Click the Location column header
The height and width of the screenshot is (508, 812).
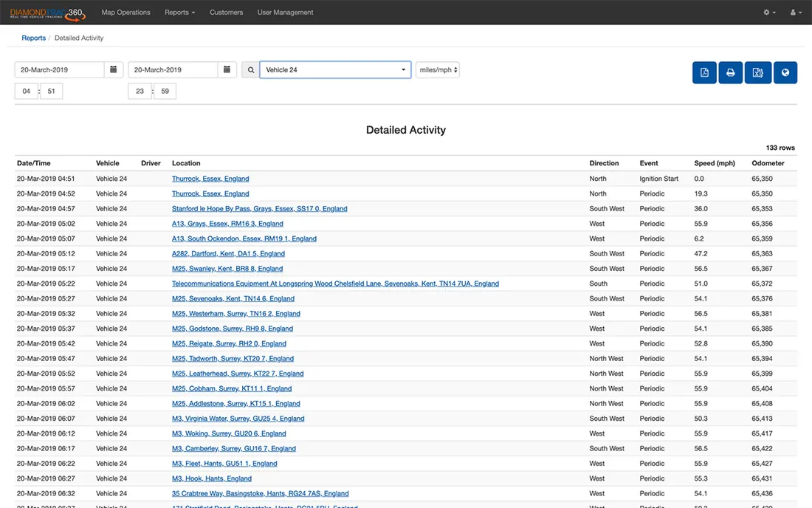point(186,163)
